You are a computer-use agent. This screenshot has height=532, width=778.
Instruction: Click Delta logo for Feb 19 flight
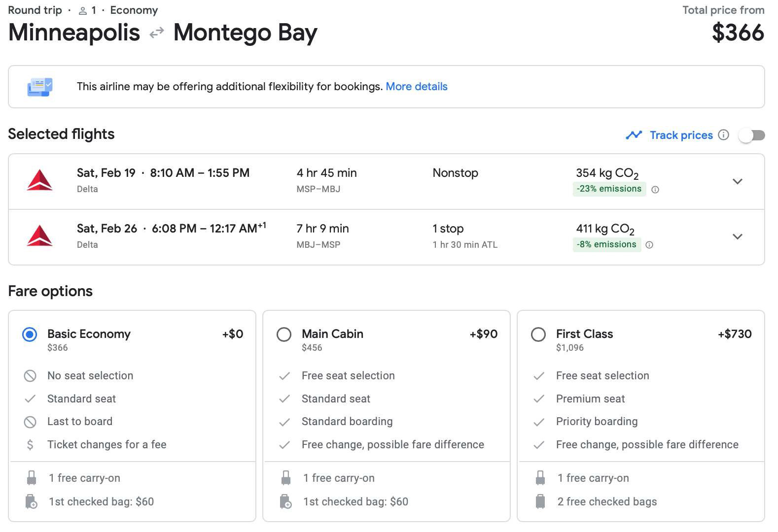coord(39,181)
